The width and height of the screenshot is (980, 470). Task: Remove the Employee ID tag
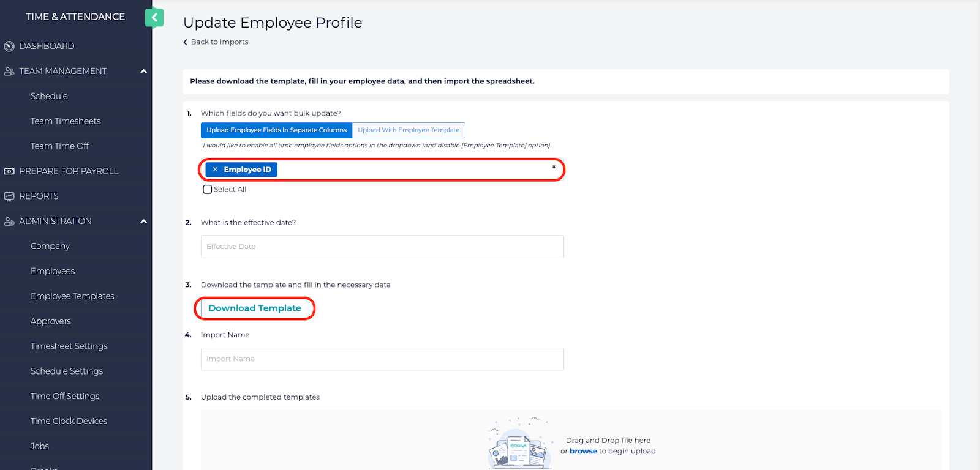[x=215, y=170]
